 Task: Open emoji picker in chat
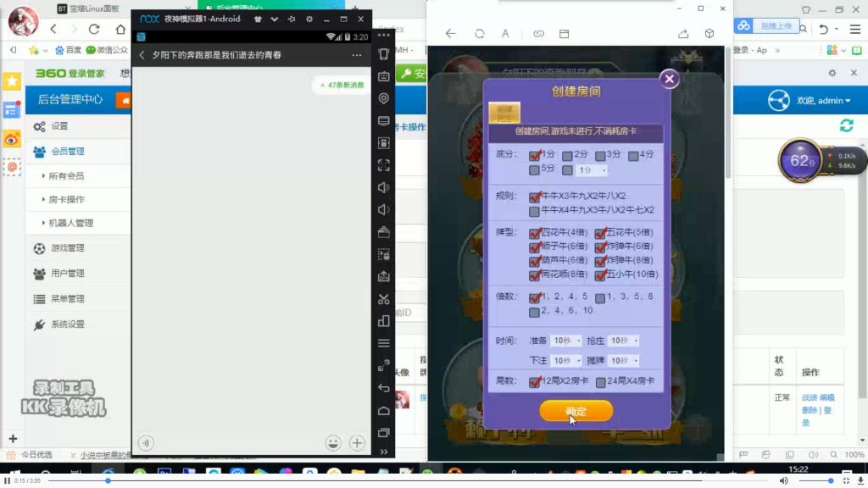[x=332, y=442]
